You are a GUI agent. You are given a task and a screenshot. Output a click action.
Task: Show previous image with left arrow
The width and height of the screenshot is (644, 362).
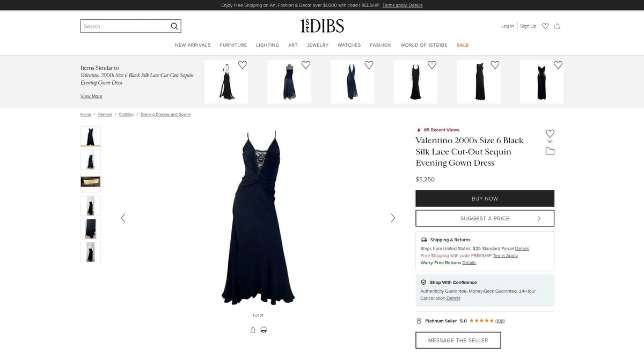[x=123, y=218]
